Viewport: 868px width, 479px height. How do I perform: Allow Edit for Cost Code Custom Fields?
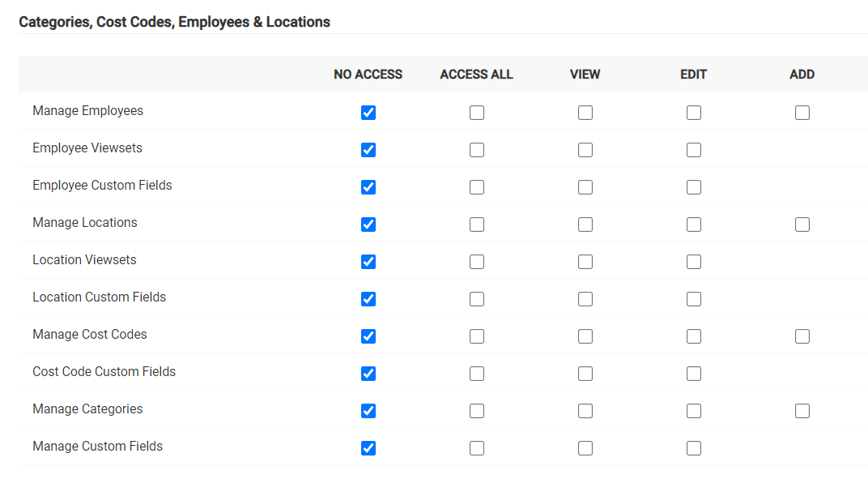(x=694, y=374)
